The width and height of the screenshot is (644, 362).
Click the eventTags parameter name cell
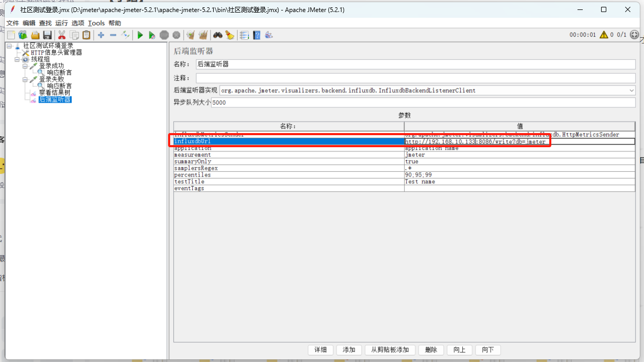coord(289,189)
